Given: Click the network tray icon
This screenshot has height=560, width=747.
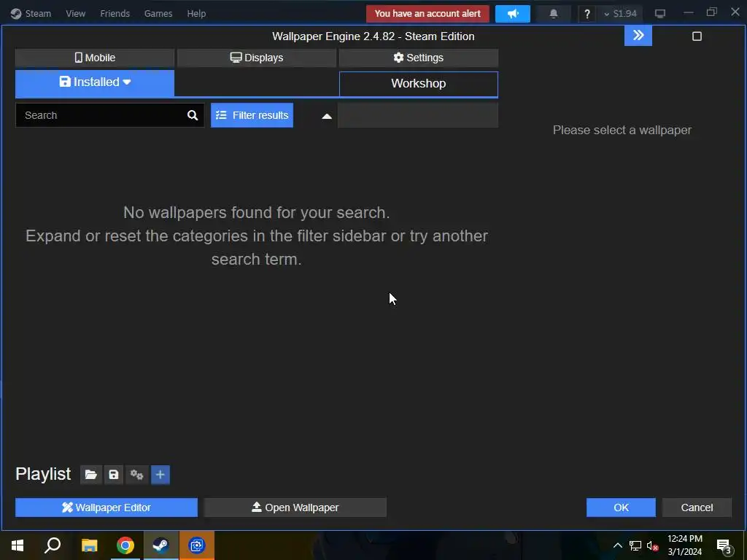Looking at the screenshot, I should (x=635, y=545).
